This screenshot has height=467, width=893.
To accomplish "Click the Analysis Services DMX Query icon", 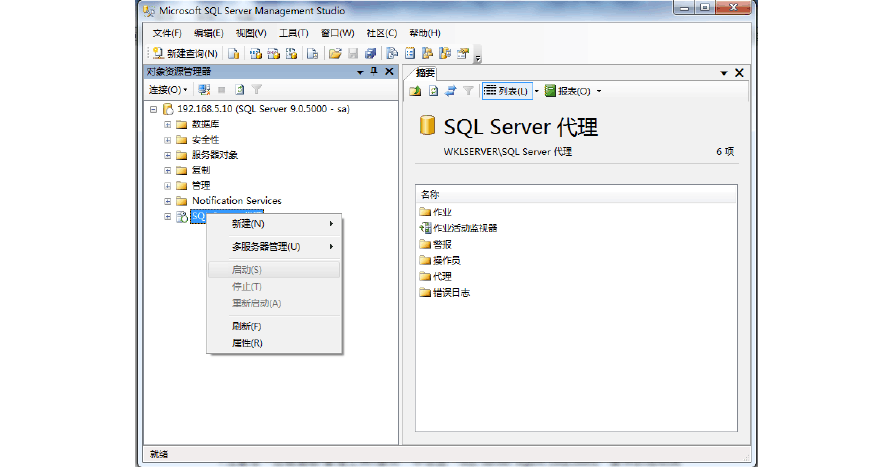I will (273, 54).
